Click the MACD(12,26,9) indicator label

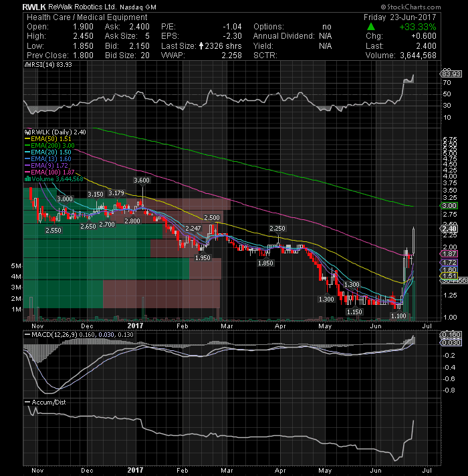79,334
